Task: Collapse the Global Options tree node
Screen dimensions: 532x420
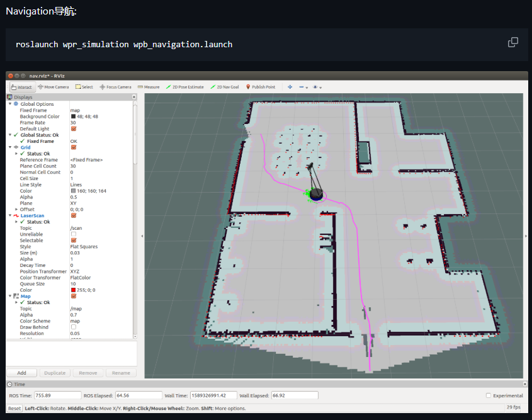Action: pyautogui.click(x=10, y=104)
